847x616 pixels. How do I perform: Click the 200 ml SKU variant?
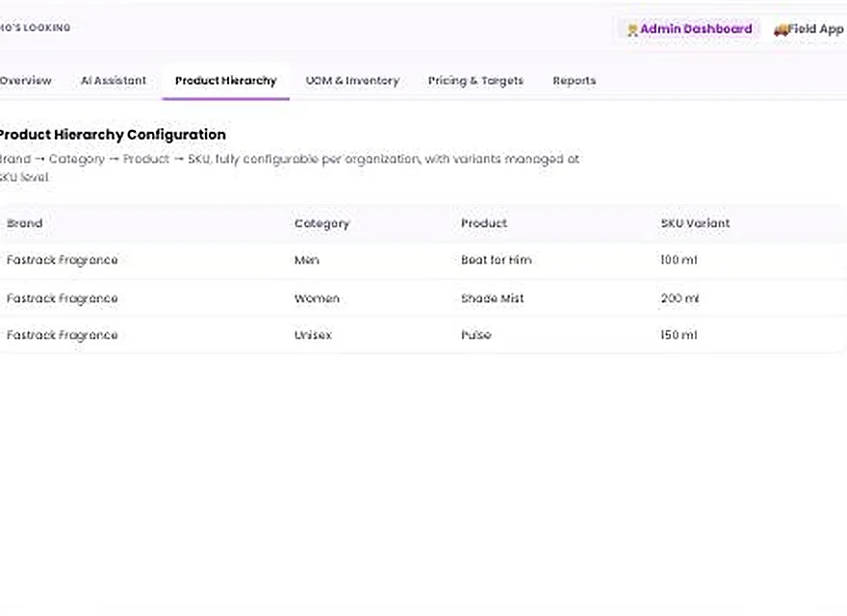(680, 298)
